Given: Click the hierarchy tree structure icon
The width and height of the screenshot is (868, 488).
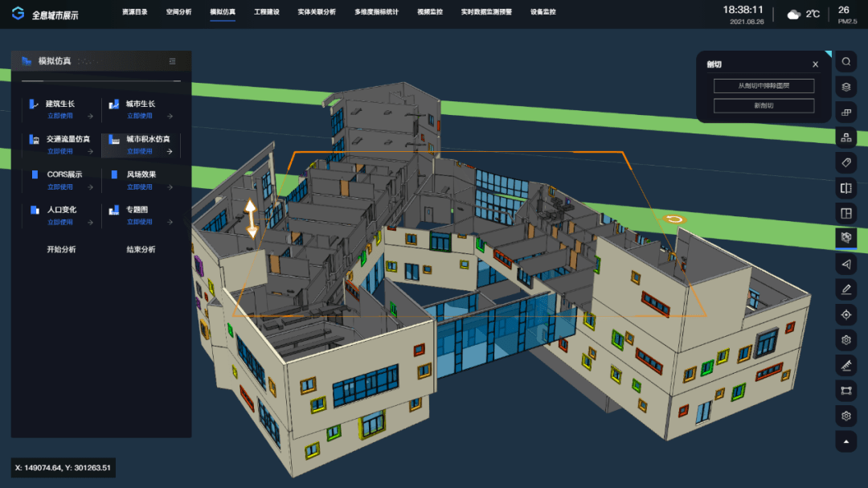Looking at the screenshot, I should 845,137.
